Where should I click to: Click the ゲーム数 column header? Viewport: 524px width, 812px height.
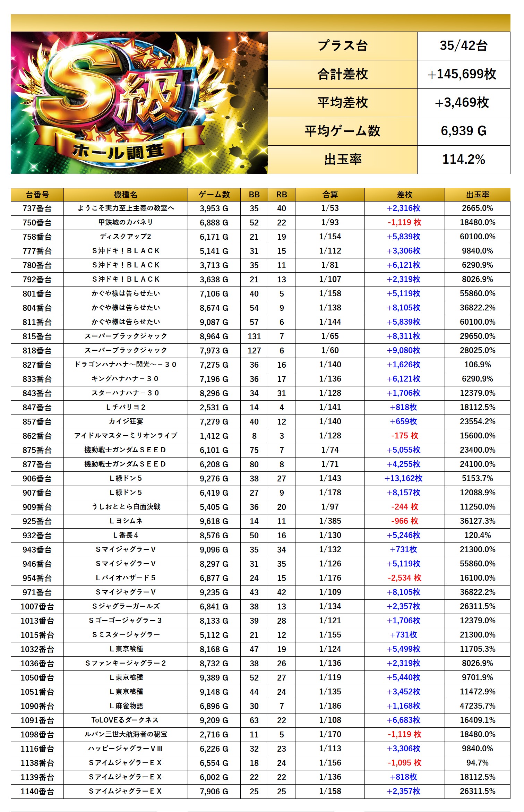[214, 195]
